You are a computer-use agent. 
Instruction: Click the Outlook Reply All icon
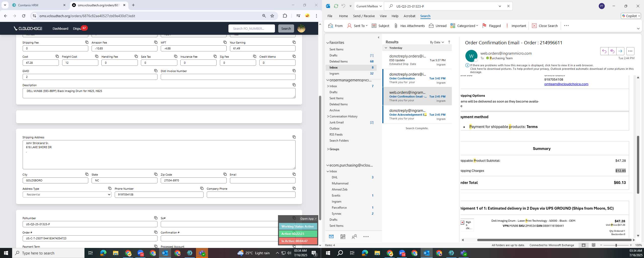pyautogui.click(x=612, y=51)
